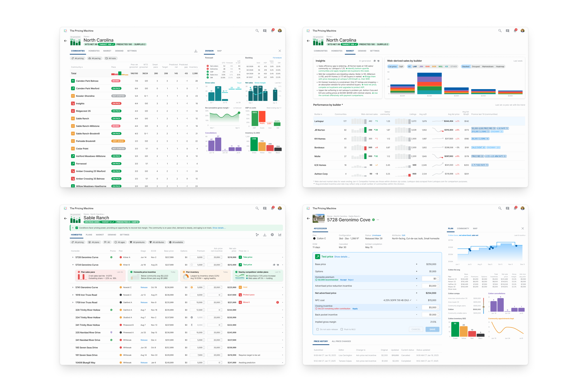Open the All ages filter
This screenshot has width=588, height=392.
coord(120,242)
